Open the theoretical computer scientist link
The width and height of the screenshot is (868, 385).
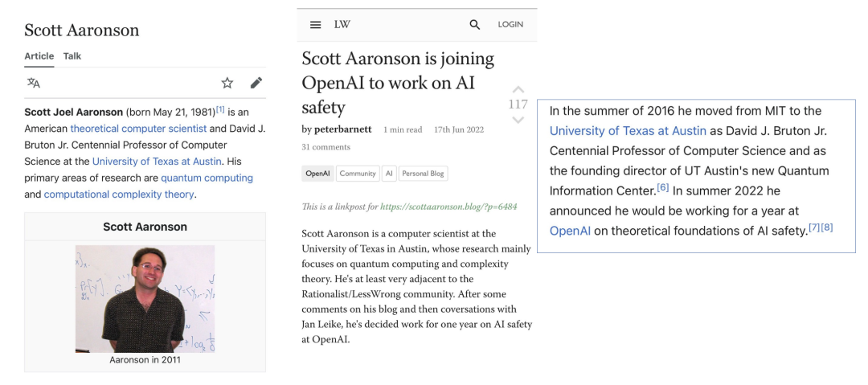(138, 129)
